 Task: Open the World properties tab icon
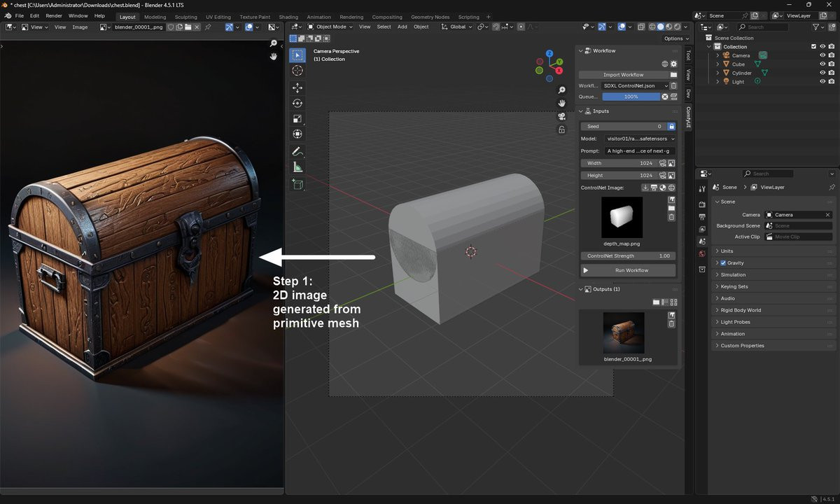tap(701, 253)
